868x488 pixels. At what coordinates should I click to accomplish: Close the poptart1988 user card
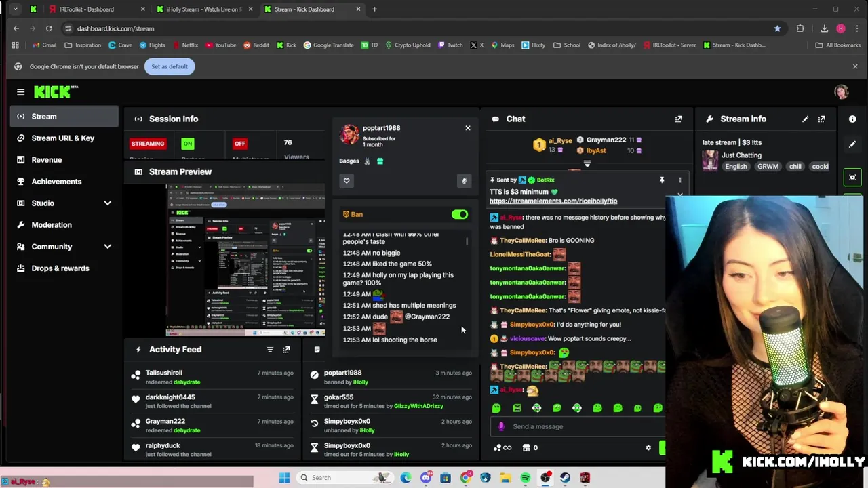coord(467,128)
